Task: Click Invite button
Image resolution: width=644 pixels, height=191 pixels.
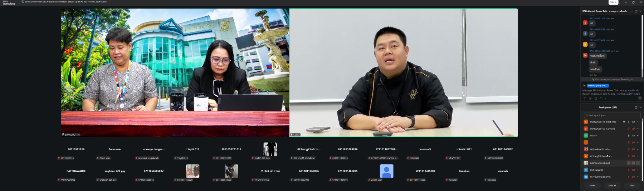Action: click(592, 186)
